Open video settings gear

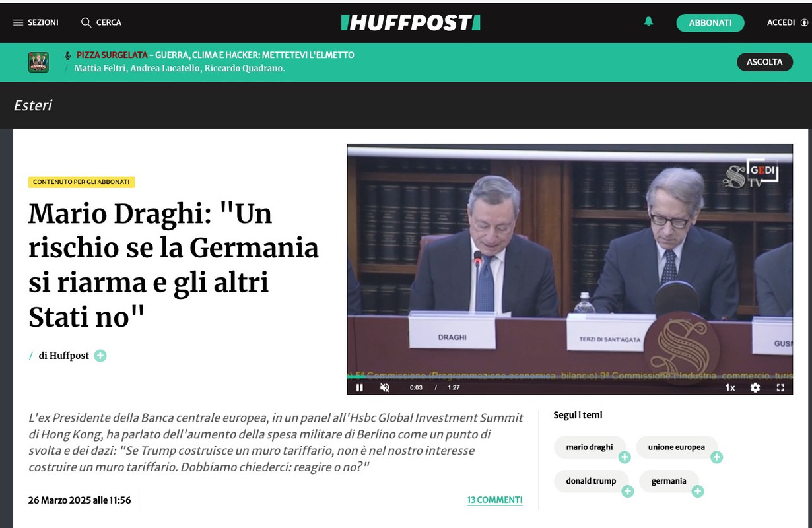click(x=755, y=387)
